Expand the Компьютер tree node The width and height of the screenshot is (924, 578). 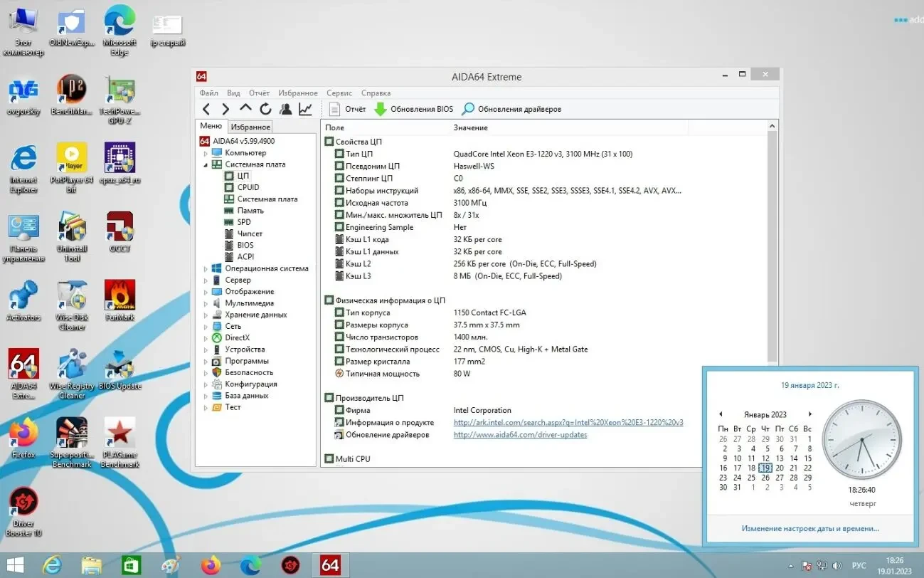pos(206,153)
